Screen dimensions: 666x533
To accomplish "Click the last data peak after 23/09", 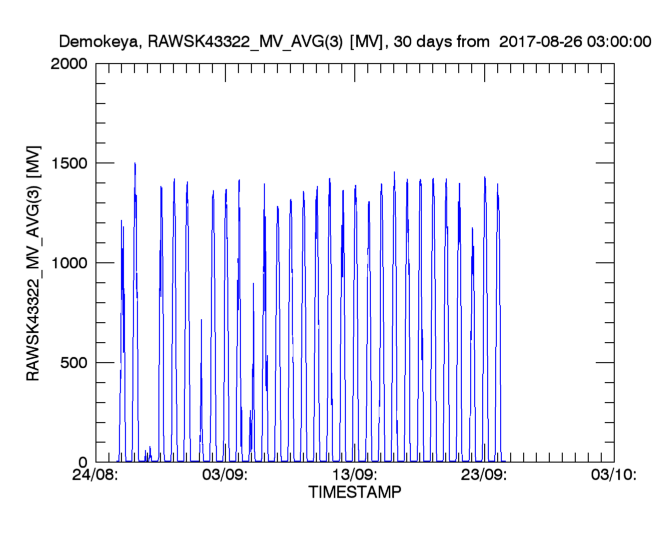I will [x=497, y=186].
